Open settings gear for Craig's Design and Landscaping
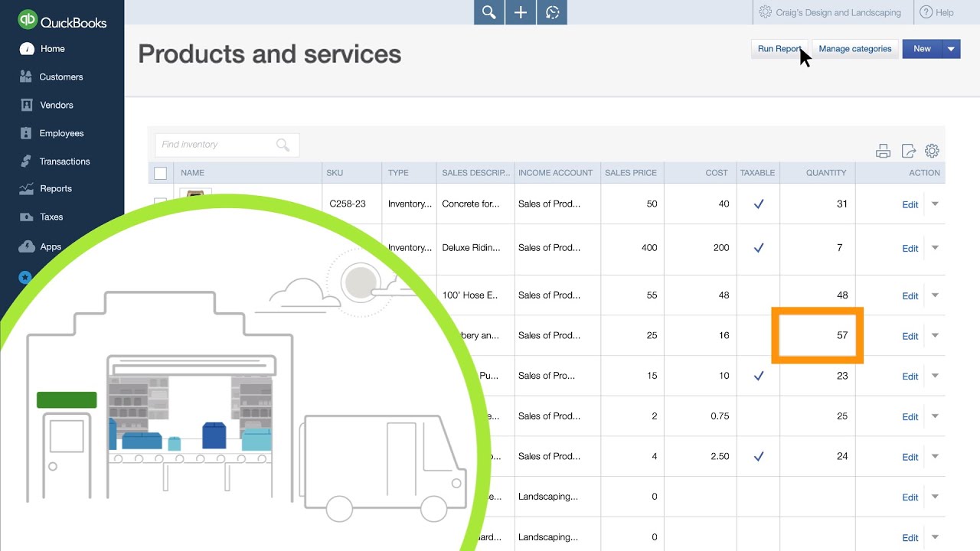Screen dimensions: 980x551 point(765,12)
